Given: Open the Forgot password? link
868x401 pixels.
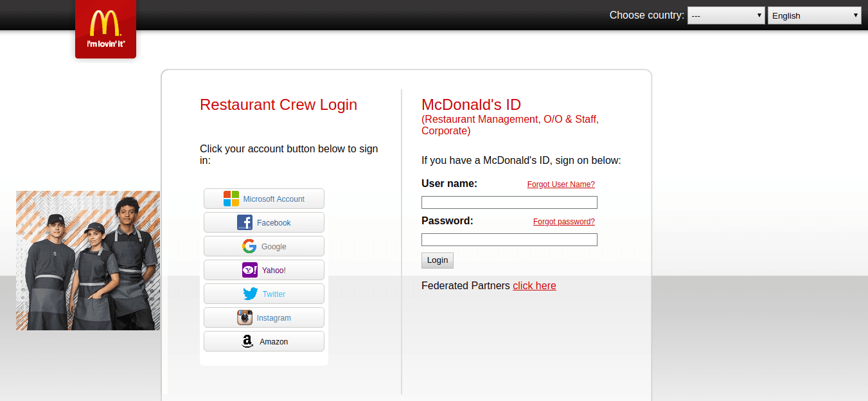Looking at the screenshot, I should 564,222.
